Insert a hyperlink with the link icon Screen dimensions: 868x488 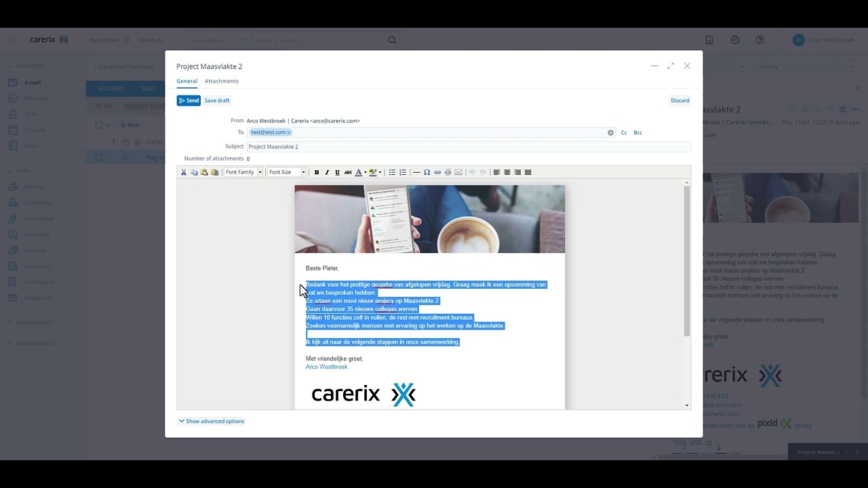(x=437, y=172)
